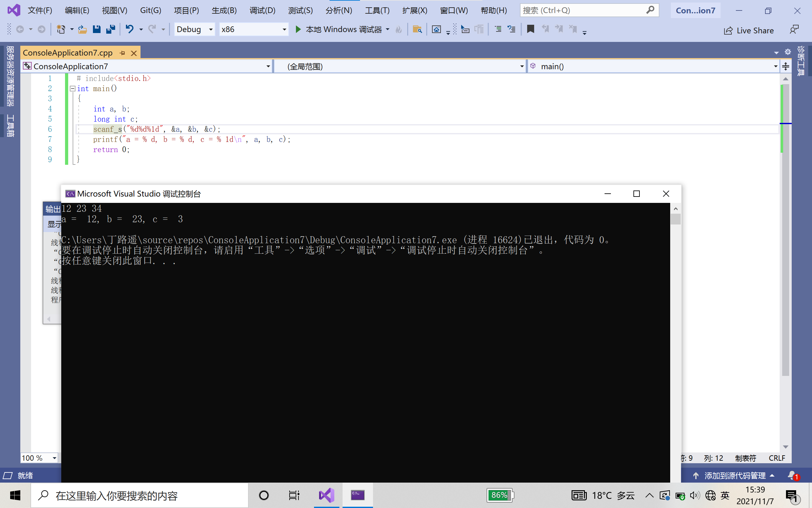Expand the debugger target dropdown arrow
Screen dimensions: 812x508
point(388,30)
